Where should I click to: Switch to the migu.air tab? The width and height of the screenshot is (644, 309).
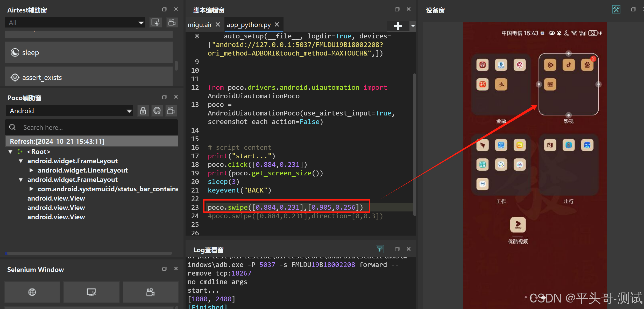tap(200, 25)
